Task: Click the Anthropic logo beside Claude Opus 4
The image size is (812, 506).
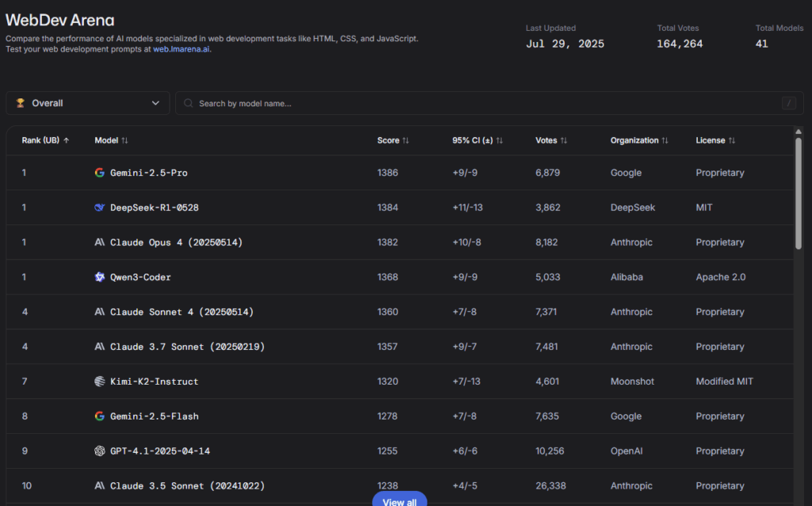Action: click(x=99, y=242)
